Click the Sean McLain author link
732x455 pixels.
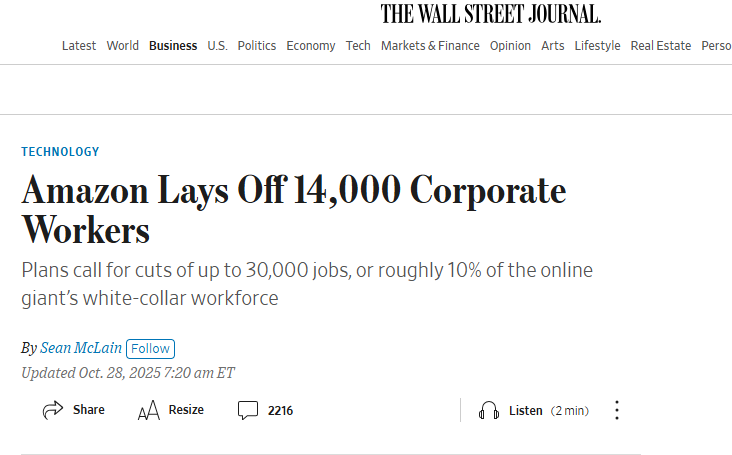(81, 349)
